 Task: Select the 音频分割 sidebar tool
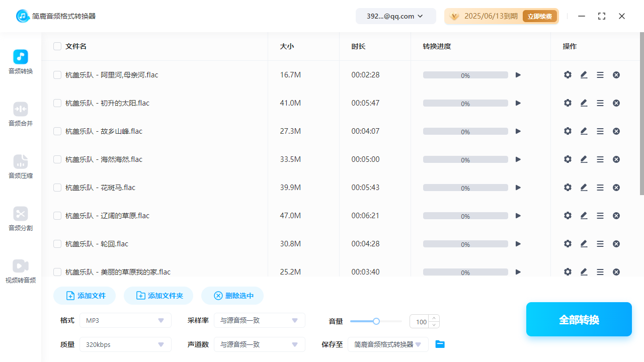coord(21,219)
